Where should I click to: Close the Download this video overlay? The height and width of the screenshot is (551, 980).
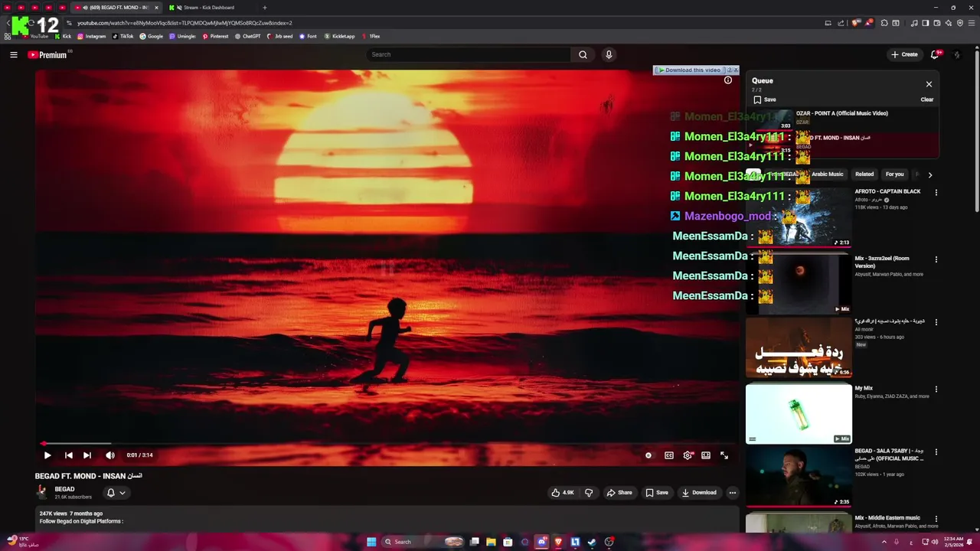[737, 70]
